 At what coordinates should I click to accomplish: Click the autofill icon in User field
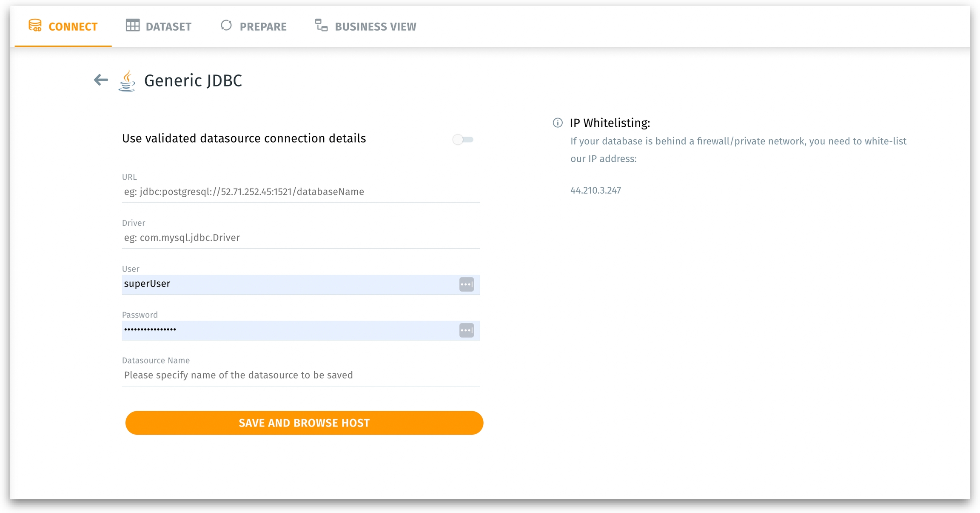coord(466,284)
